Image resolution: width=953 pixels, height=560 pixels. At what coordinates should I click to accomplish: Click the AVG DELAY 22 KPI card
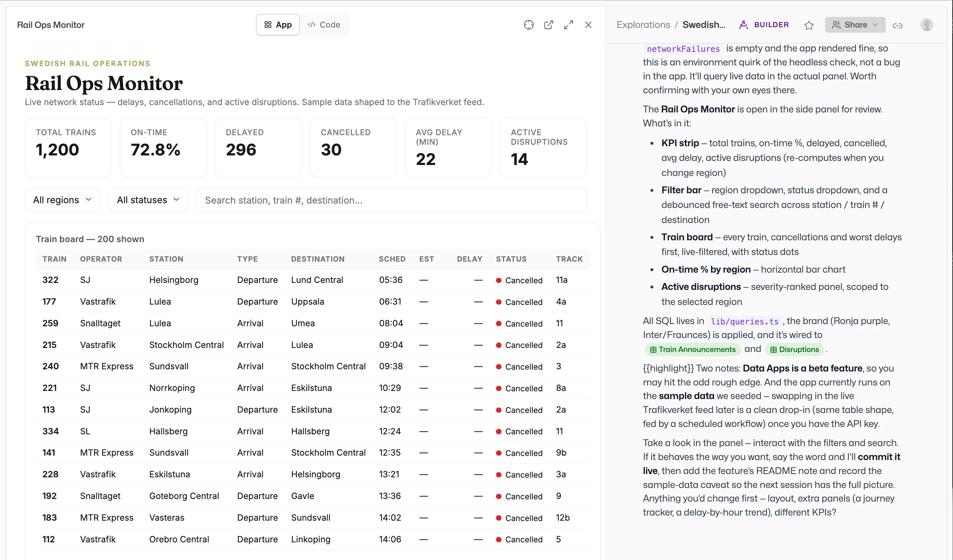click(448, 148)
